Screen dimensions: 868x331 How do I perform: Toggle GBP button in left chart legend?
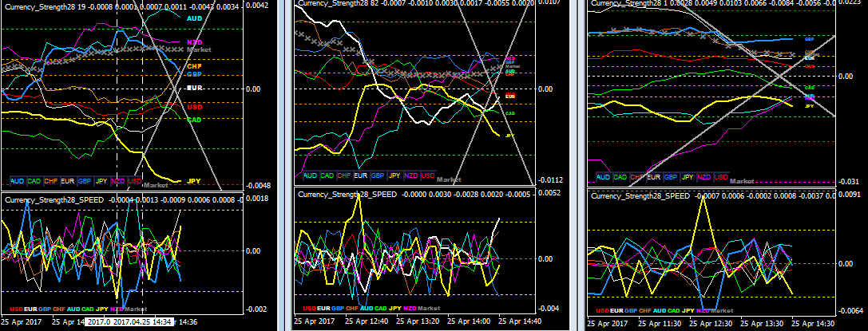point(85,181)
